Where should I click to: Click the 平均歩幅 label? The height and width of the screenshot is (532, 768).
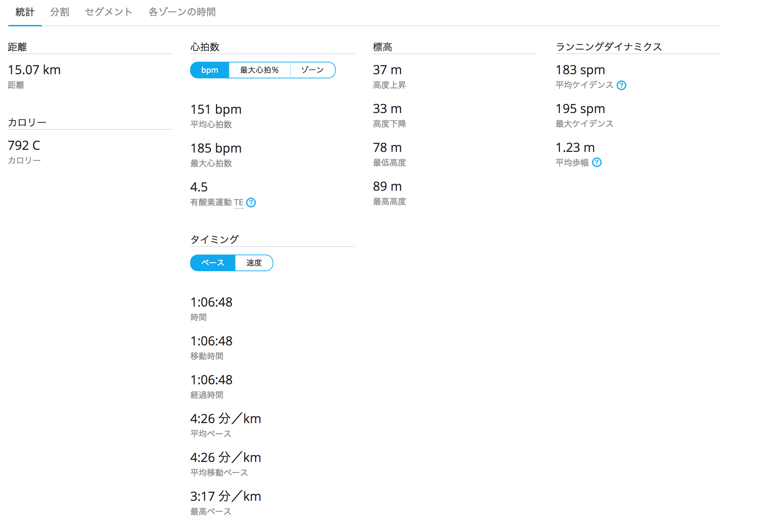[x=572, y=163]
